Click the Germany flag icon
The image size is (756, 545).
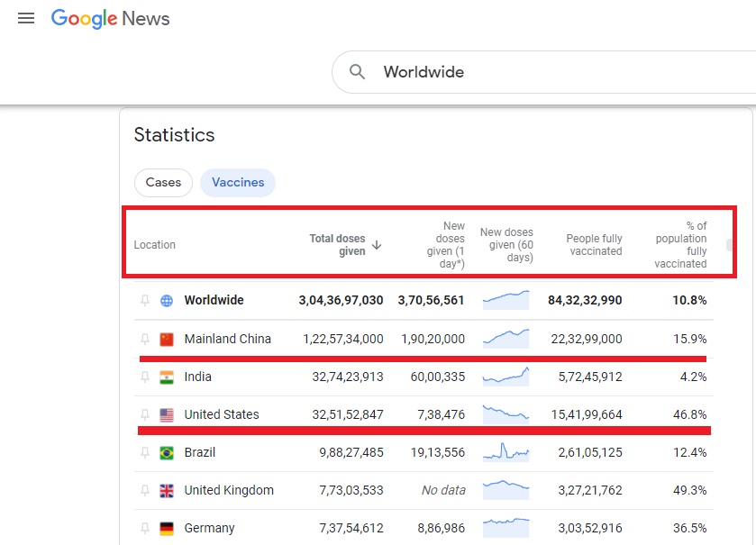click(x=167, y=529)
